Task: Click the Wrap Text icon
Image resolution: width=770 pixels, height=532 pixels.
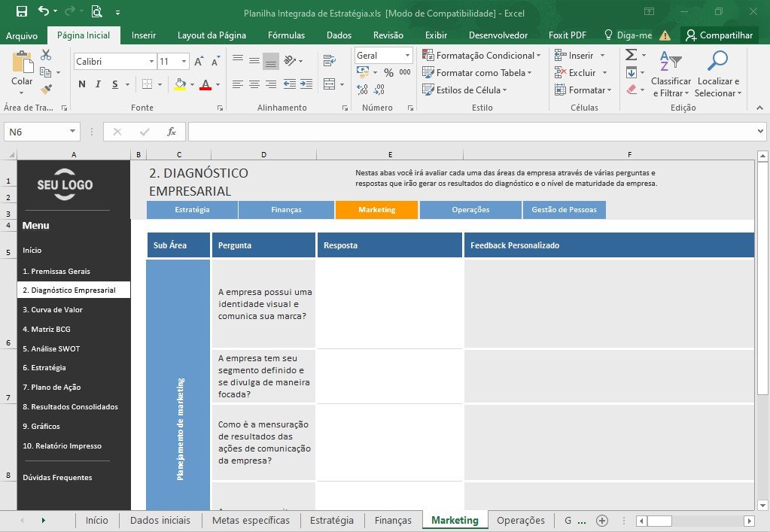Action: pos(329,60)
